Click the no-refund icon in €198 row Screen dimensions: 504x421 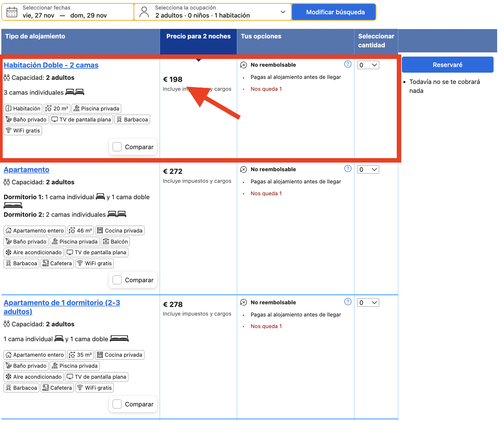point(244,65)
